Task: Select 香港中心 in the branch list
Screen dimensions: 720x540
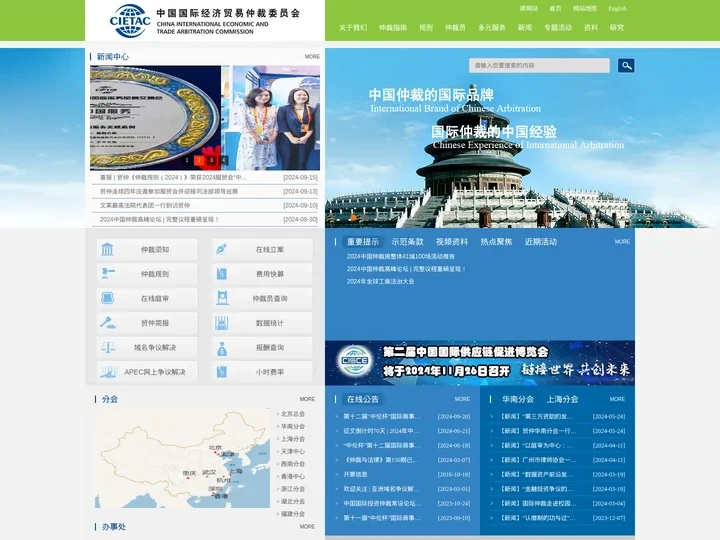Action: point(292,476)
